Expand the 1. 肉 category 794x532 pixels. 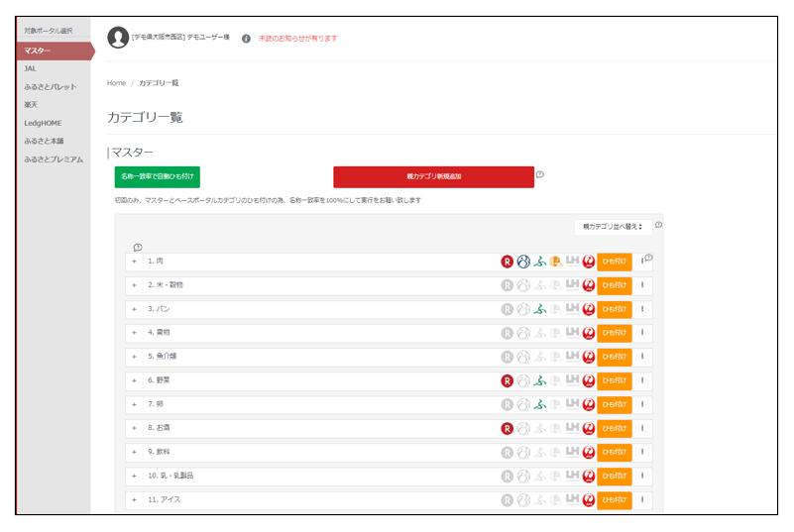tap(134, 262)
